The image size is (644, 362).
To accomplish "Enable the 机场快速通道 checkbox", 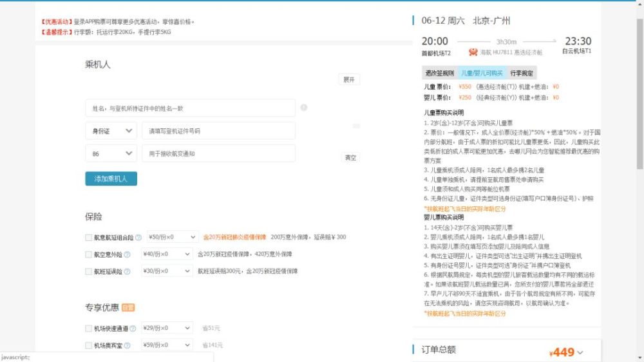I will click(88, 329).
